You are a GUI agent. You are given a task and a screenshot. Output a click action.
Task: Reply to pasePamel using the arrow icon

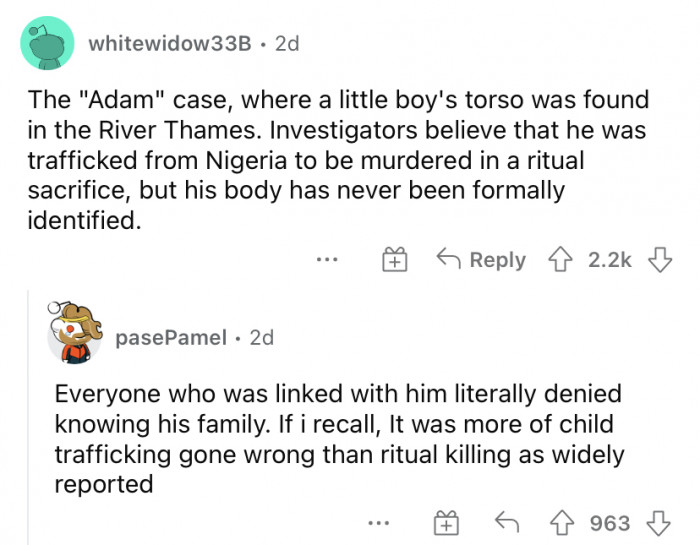[x=507, y=522]
